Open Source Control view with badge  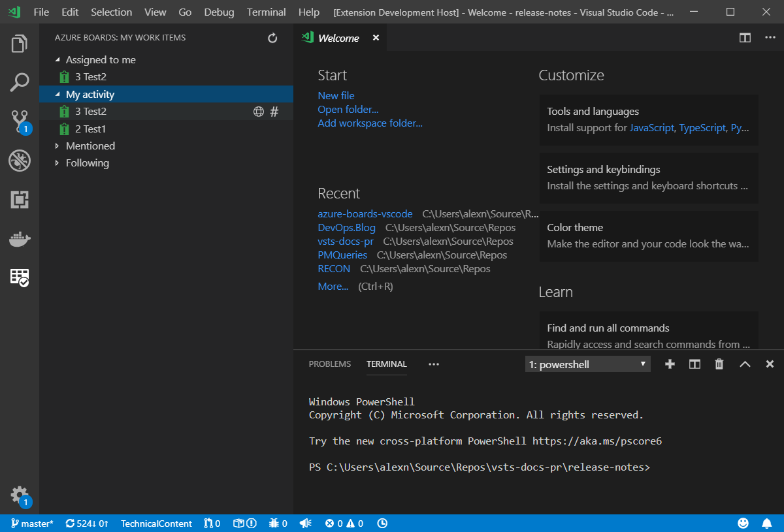(20, 121)
